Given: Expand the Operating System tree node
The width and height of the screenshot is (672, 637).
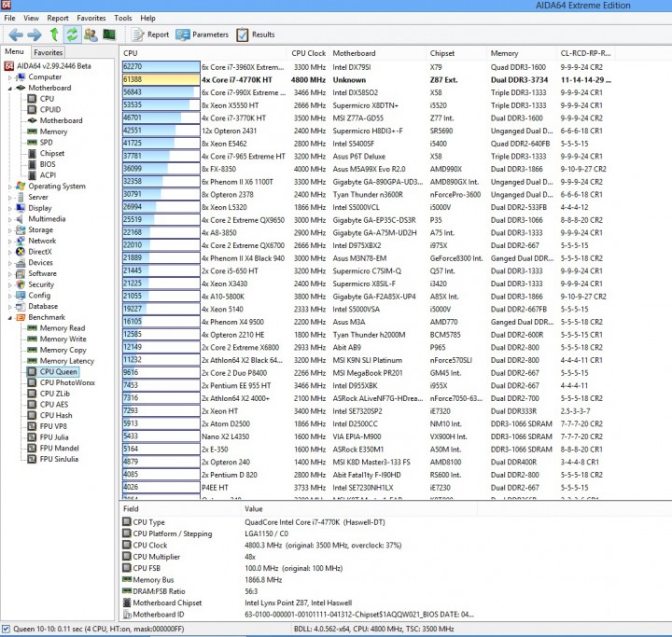Looking at the screenshot, I should [x=10, y=187].
